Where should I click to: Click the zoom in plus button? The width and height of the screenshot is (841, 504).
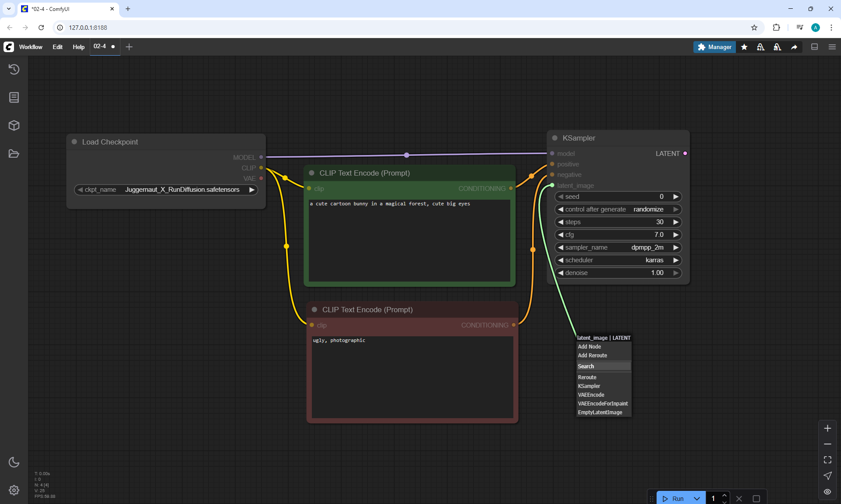coord(827,428)
